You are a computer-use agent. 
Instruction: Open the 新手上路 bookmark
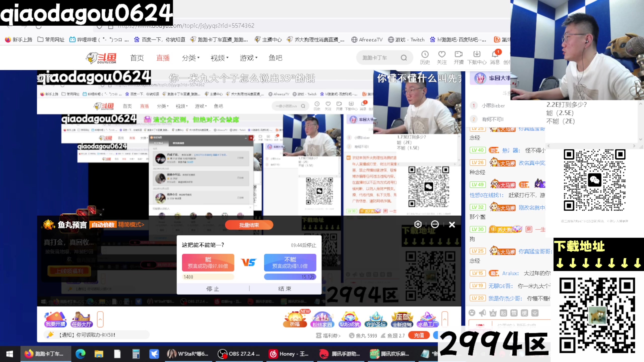click(x=19, y=39)
